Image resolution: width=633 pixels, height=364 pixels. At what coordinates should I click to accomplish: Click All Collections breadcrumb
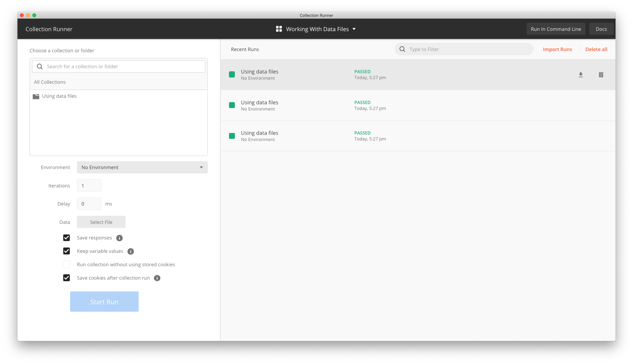tap(50, 82)
